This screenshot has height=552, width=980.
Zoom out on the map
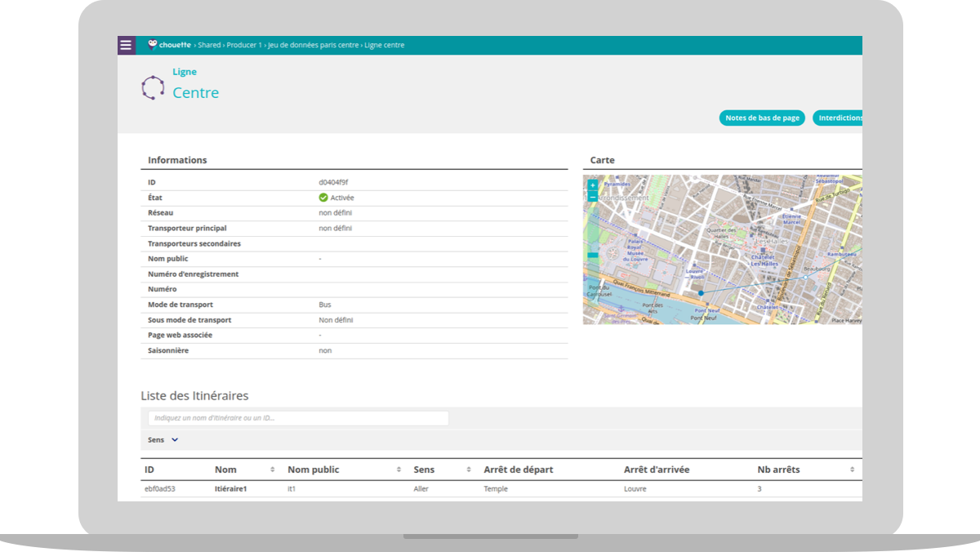pos(593,198)
